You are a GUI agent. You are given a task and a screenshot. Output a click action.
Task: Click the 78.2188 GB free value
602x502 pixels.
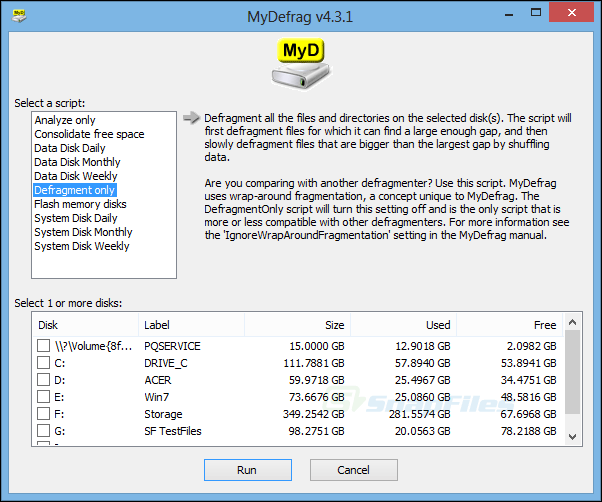point(529,431)
